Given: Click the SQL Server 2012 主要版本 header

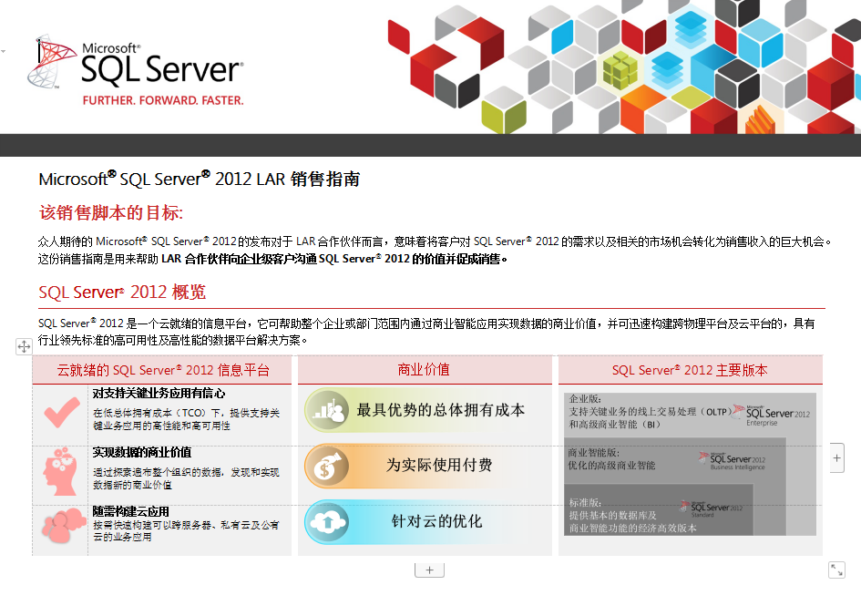Looking at the screenshot, I should point(690,370).
